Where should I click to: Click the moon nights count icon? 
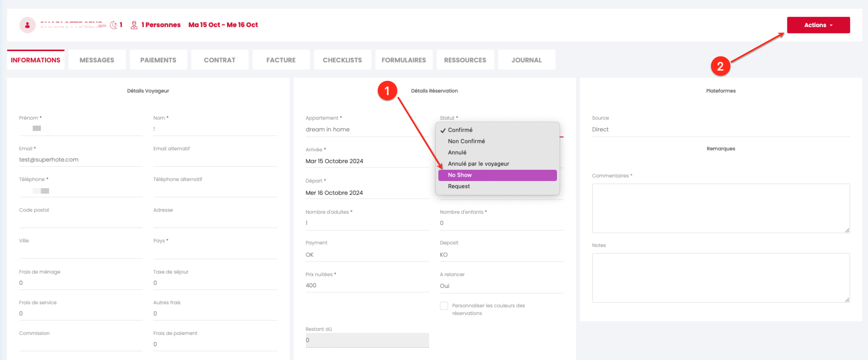pyautogui.click(x=114, y=25)
